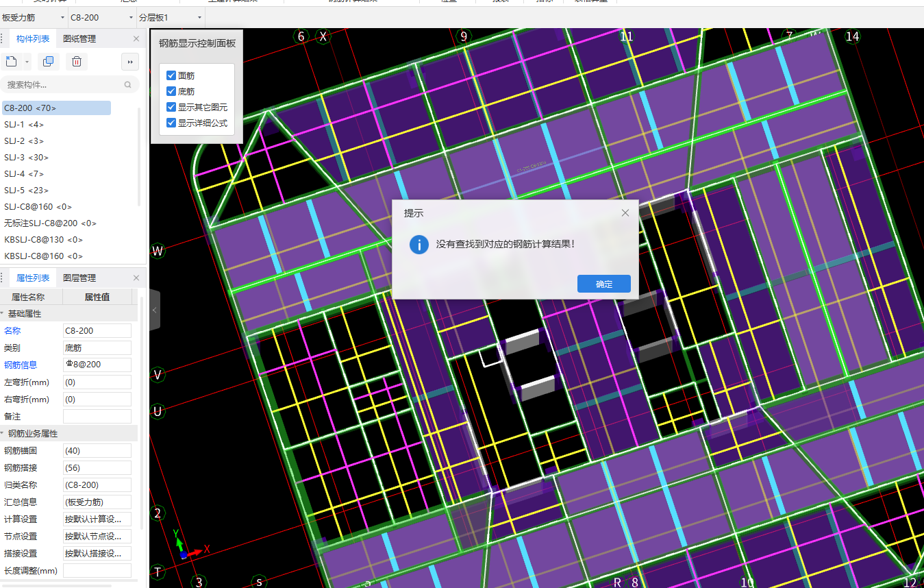Switch to the 属性列表 tab

pos(33,278)
